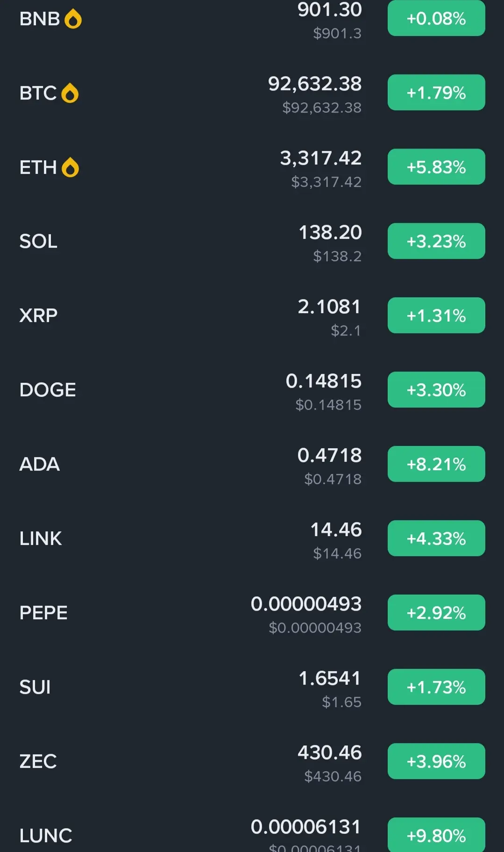Tap the ZEC +3.96% change badge

pos(436,761)
